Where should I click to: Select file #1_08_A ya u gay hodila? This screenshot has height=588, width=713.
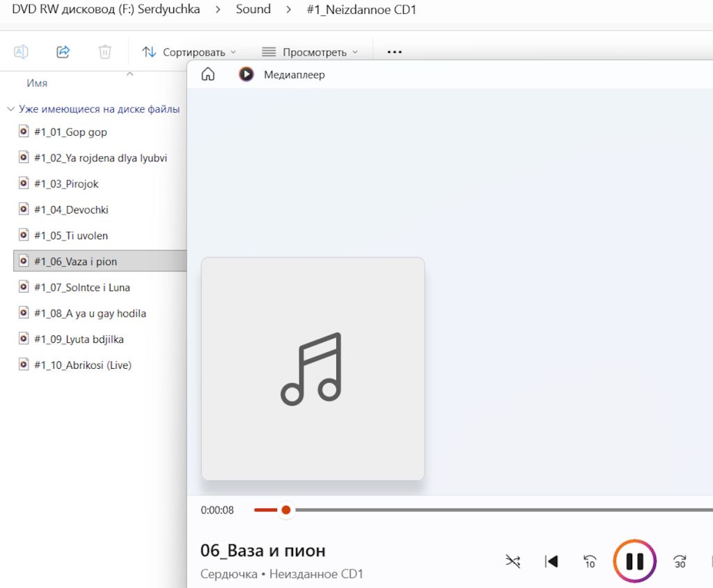pos(90,314)
